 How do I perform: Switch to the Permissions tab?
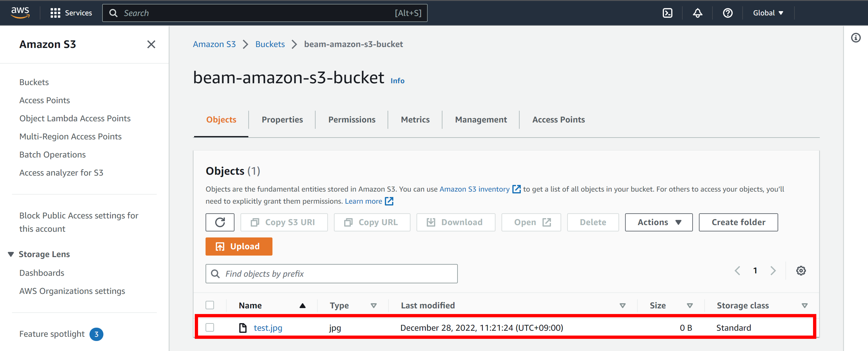[351, 119]
